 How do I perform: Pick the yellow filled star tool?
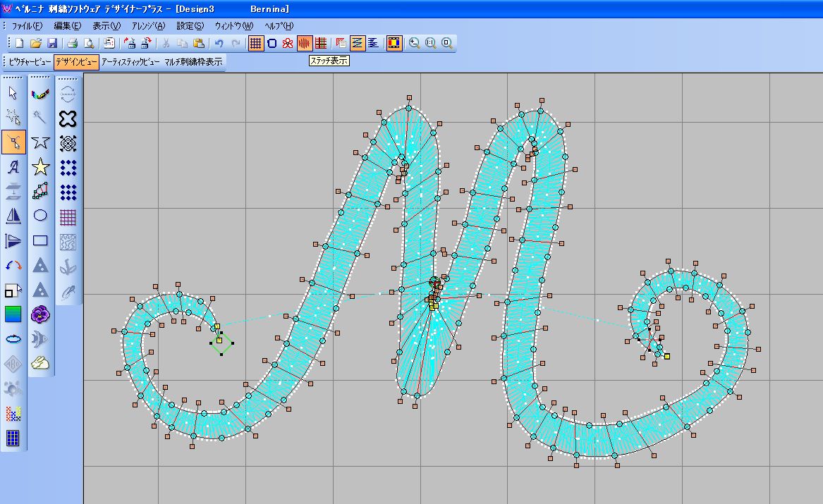point(40,167)
